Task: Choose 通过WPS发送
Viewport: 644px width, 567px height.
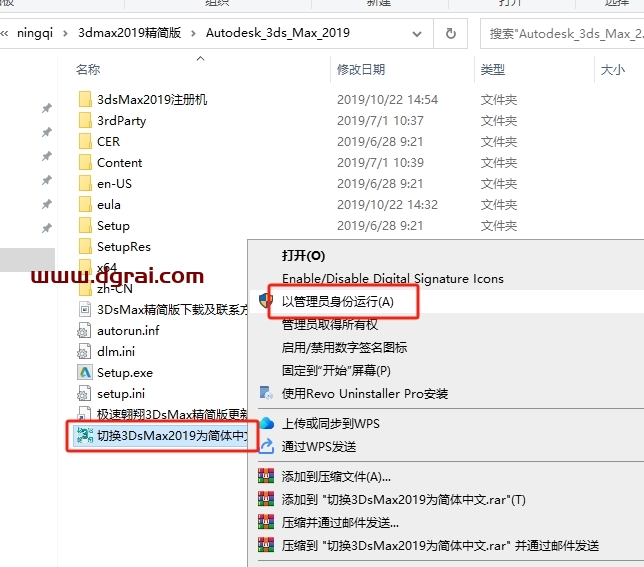Action: 319,446
